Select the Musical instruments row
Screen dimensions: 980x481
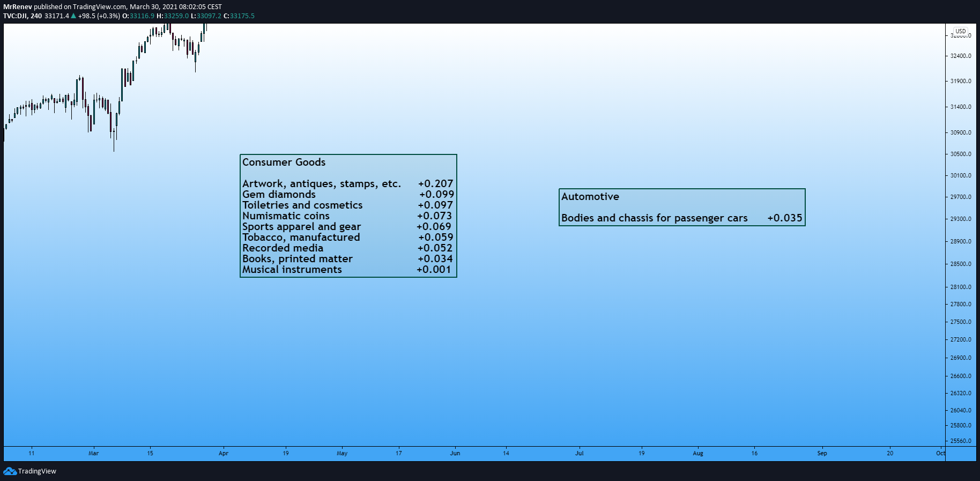point(347,270)
